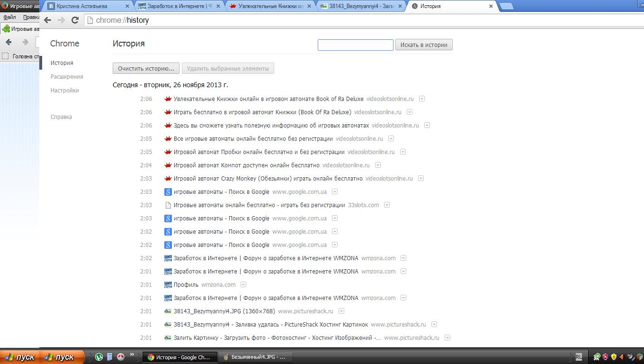The image size is (644, 364).
Task: Switch to Кристина Астафьева tab
Action: click(x=88, y=6)
